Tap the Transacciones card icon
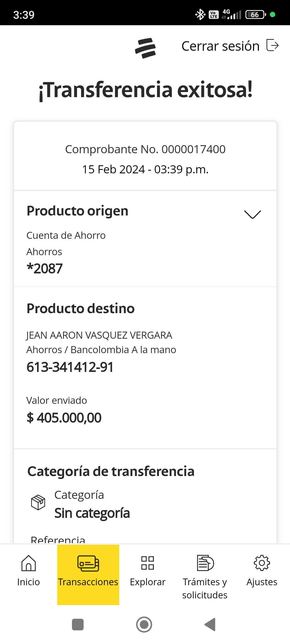The image size is (290, 644). [88, 563]
